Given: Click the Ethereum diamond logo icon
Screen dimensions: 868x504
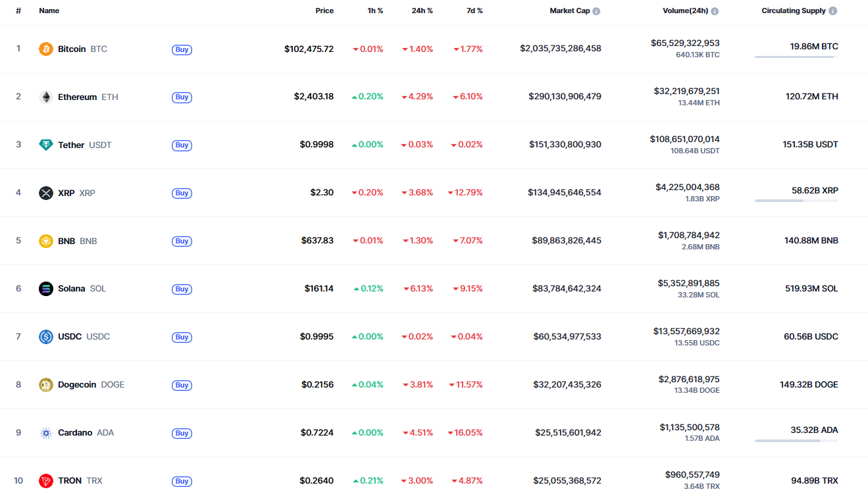Looking at the screenshot, I should pos(45,97).
